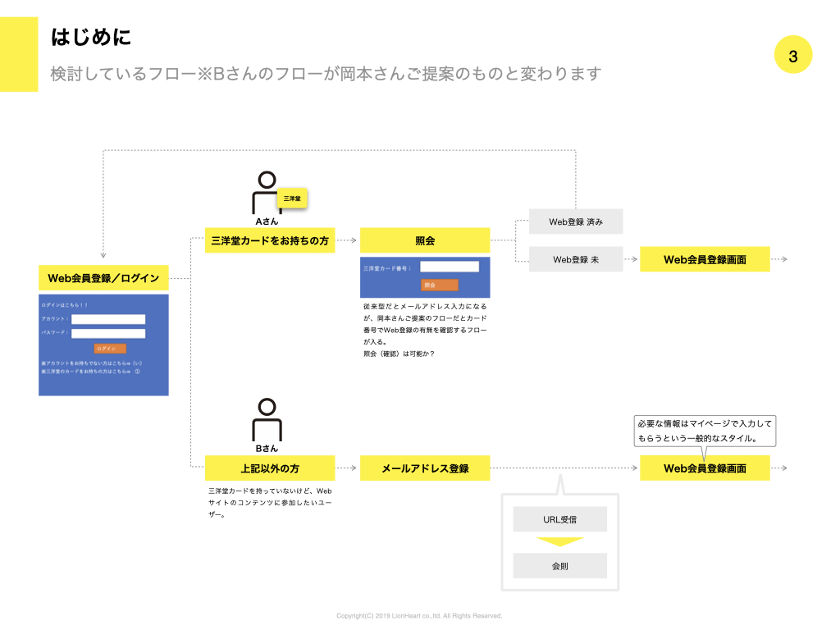Open the アカウントをお持ちでない方 link

click(x=92, y=363)
